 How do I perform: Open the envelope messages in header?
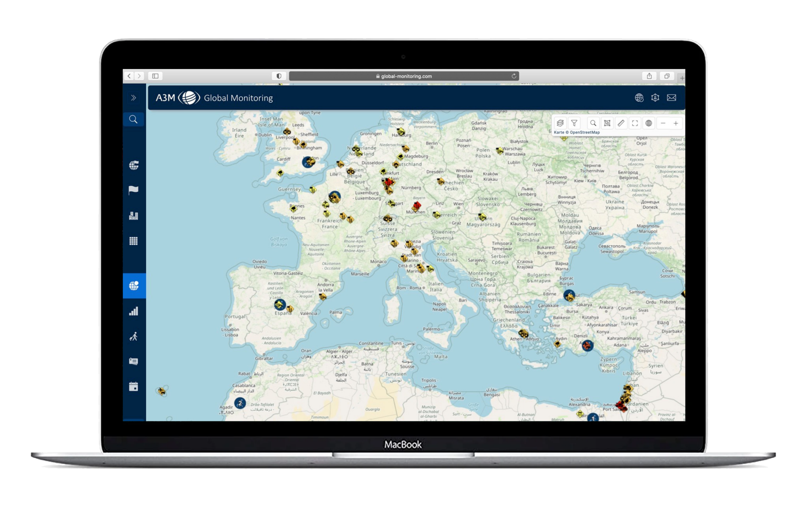pos(671,98)
